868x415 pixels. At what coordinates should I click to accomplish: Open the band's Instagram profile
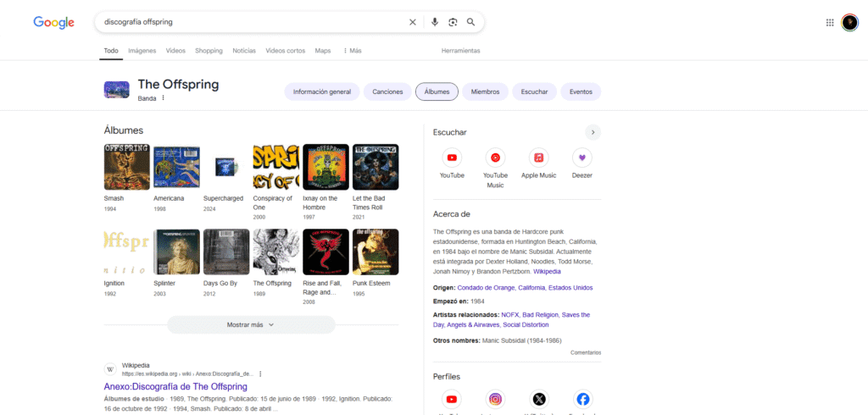click(x=495, y=399)
